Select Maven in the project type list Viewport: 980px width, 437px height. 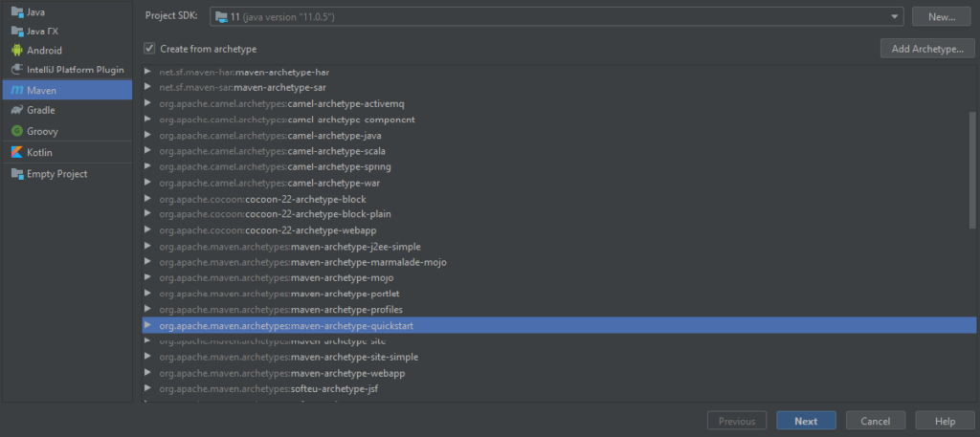pyautogui.click(x=42, y=90)
